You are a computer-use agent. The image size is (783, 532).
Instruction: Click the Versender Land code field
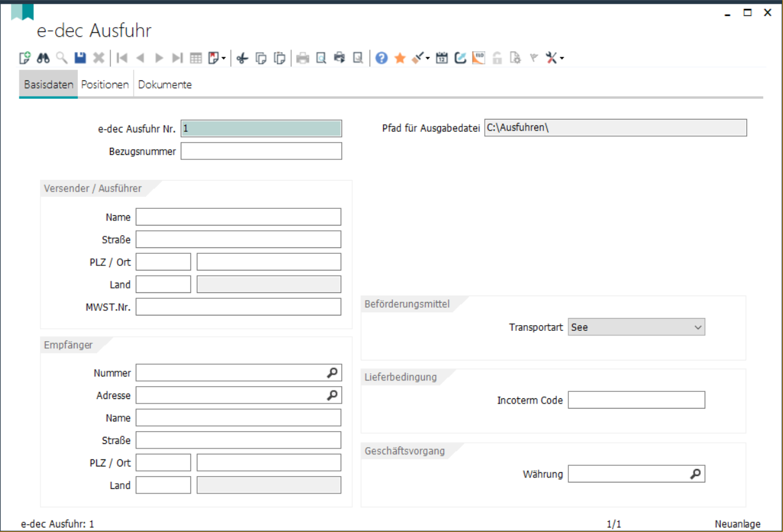[163, 284]
